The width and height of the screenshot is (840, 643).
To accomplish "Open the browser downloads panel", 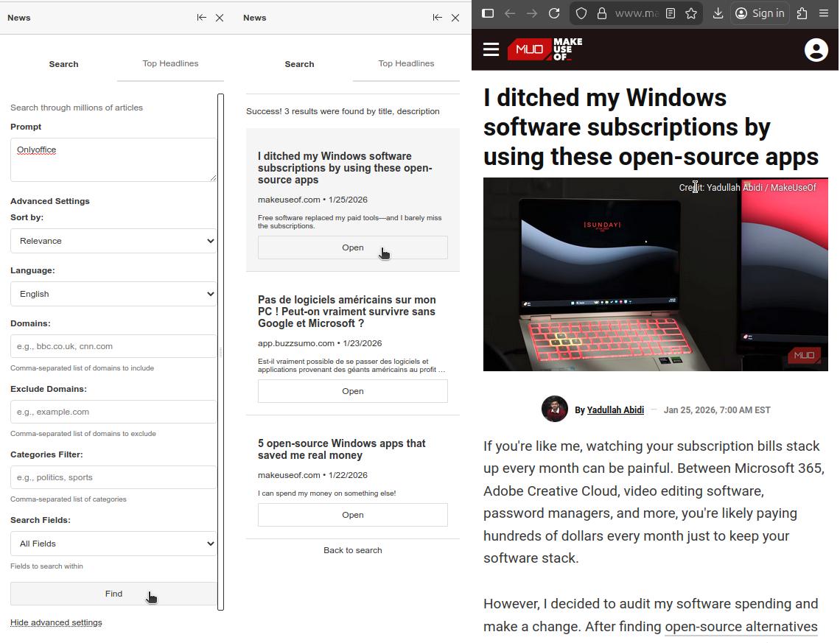I will (x=718, y=13).
